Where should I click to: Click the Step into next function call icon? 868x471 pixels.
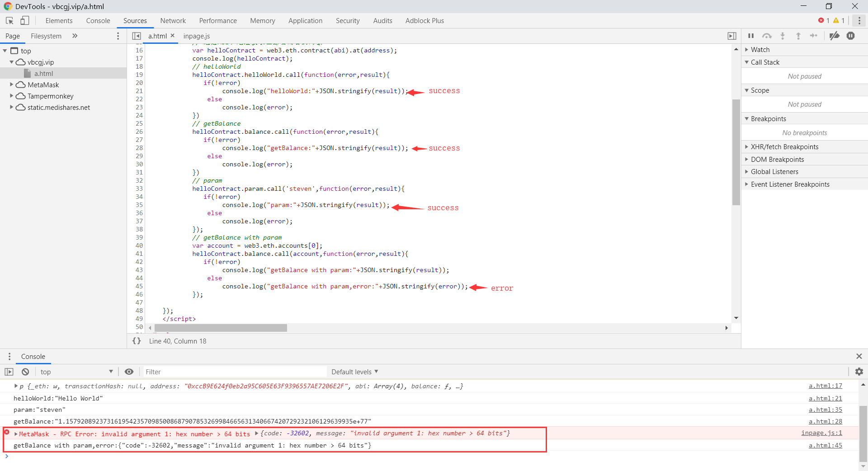(783, 36)
